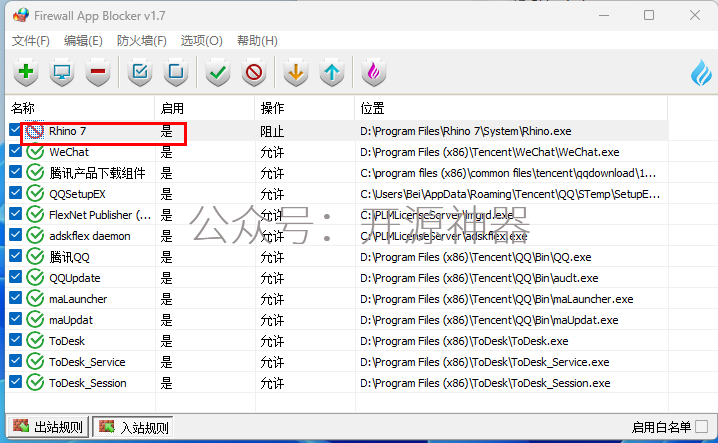This screenshot has height=443, width=718.
Task: Click the green allowed icon beside maUpdat
Action: (x=35, y=320)
